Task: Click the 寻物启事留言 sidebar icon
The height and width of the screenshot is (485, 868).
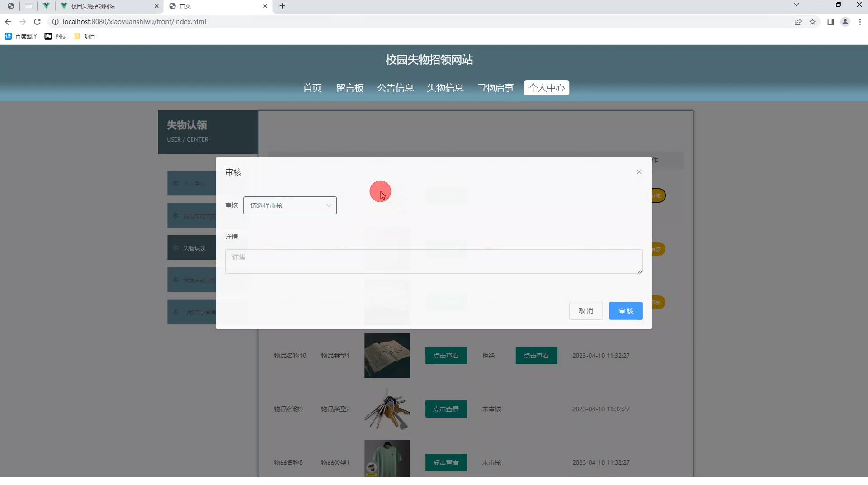Action: click(176, 311)
